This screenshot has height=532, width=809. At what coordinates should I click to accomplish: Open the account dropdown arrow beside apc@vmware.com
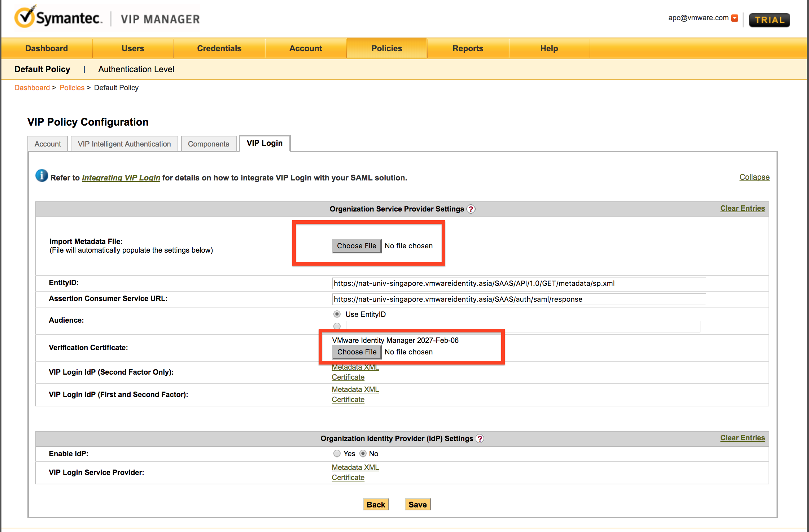735,18
